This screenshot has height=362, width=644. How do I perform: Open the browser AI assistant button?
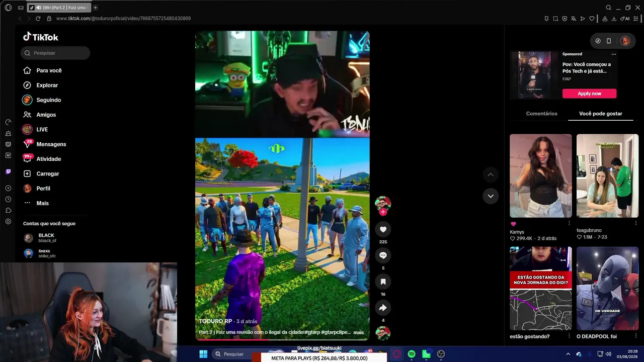tap(625, 19)
